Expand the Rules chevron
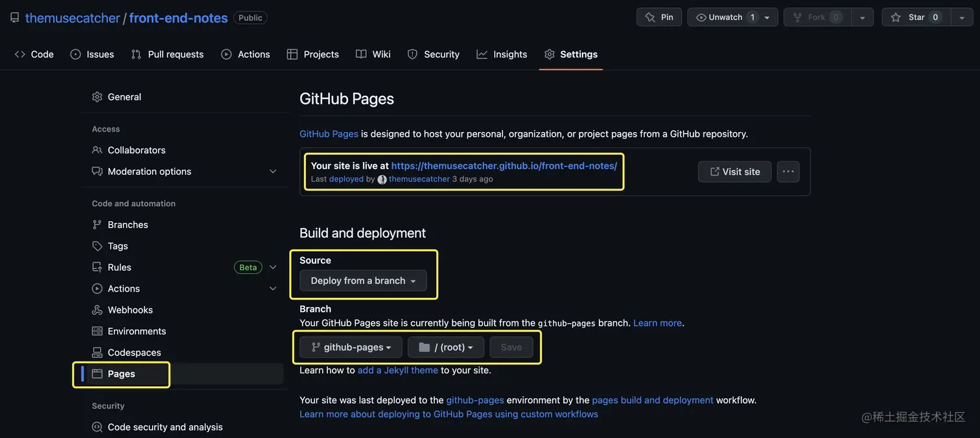 [x=273, y=268]
